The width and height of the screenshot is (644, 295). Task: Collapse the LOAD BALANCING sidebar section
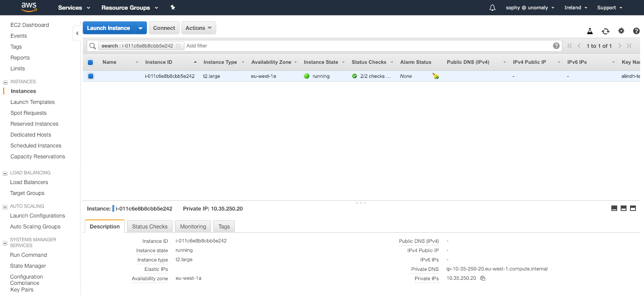(x=5, y=173)
